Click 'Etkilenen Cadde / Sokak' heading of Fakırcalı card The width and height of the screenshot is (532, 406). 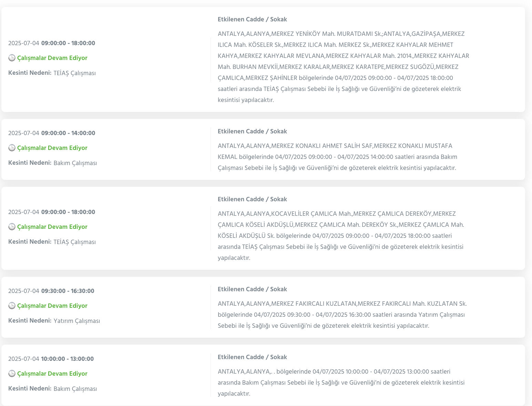[x=252, y=289]
